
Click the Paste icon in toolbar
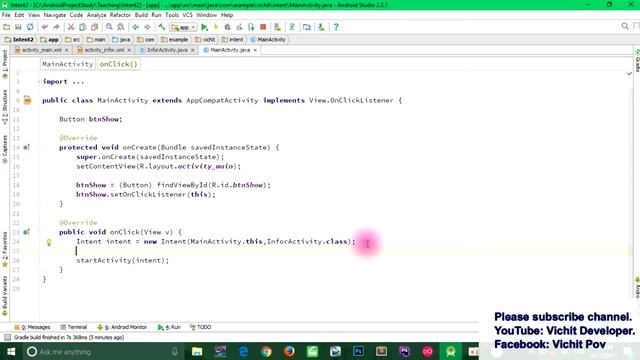click(94, 27)
